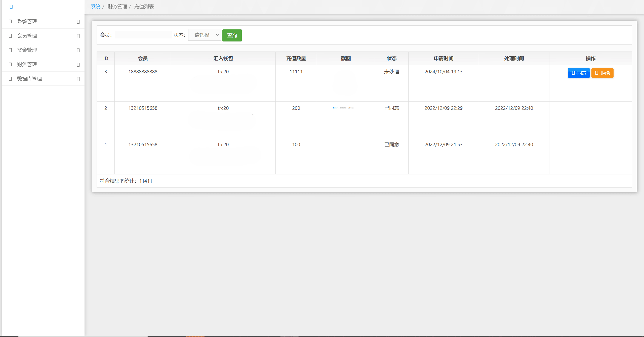The width and height of the screenshot is (644, 337).
Task: Click the icon beside 系统管理 menu
Action: (x=10, y=22)
